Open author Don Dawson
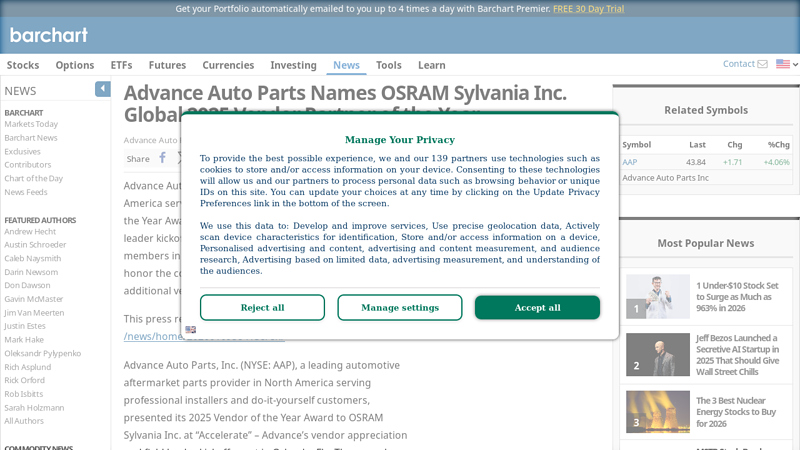This screenshot has width=800, height=450. (28, 285)
